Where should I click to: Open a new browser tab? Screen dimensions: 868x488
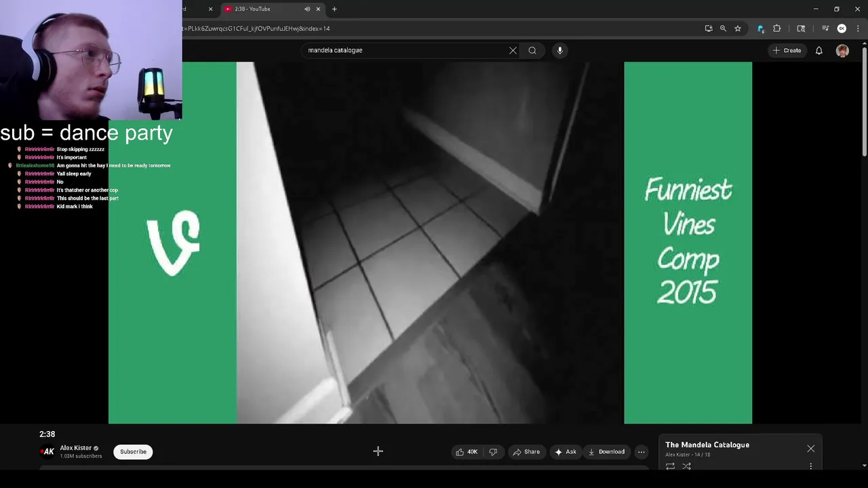[x=334, y=9]
